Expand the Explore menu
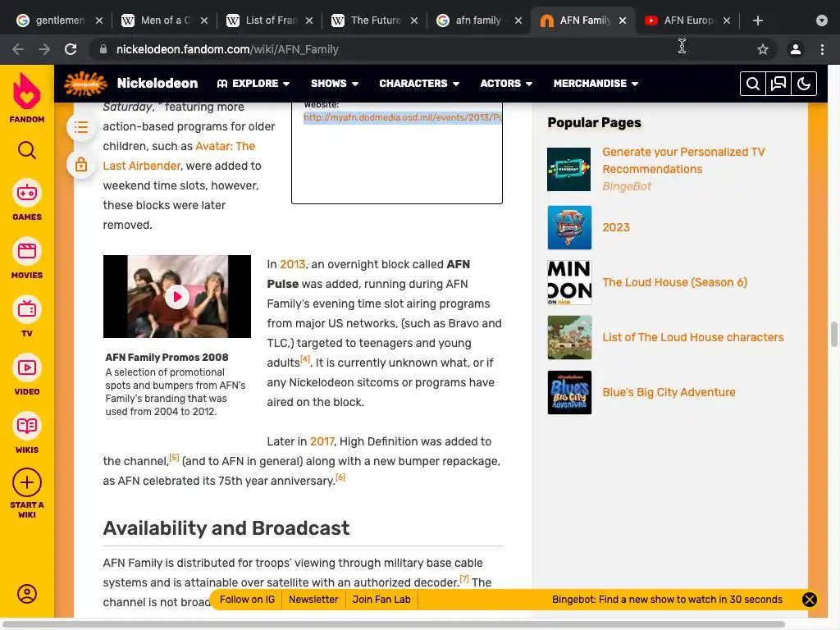The image size is (840, 630). 253,84
